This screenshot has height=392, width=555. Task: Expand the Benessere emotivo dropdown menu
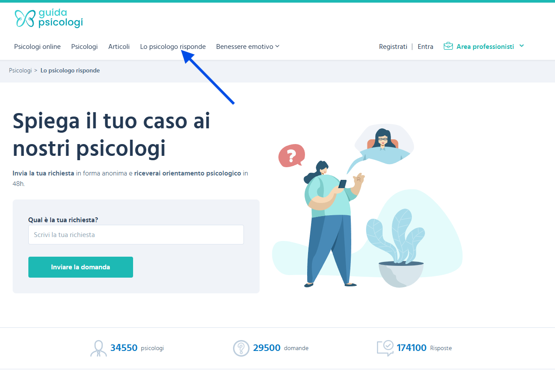[248, 46]
